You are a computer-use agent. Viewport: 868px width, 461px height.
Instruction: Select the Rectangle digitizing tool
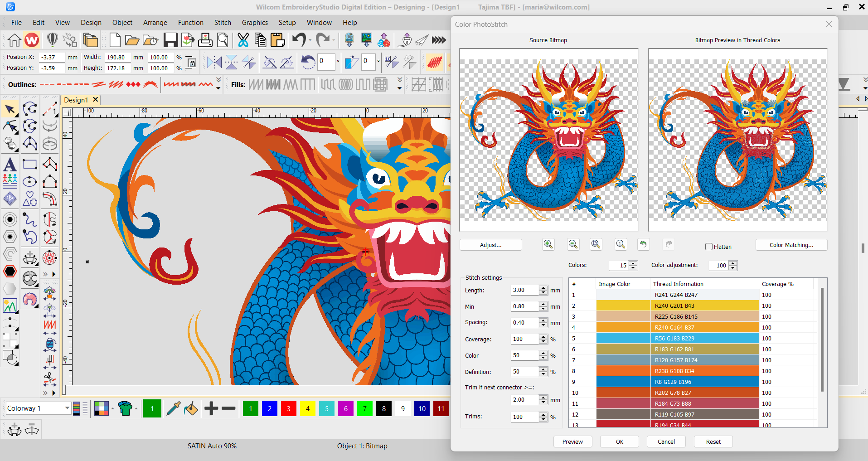click(29, 165)
